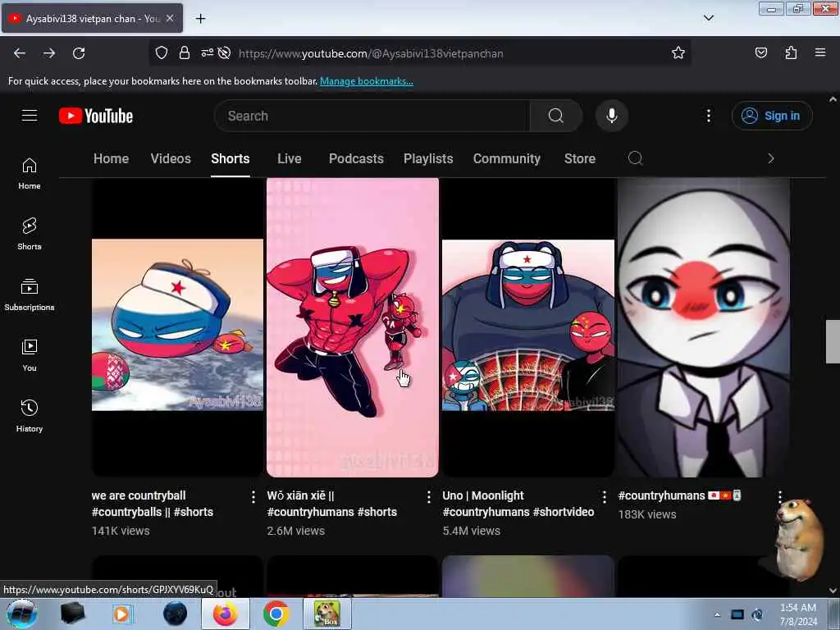Go forward with browser forward arrow
The image size is (840, 630).
click(49, 53)
